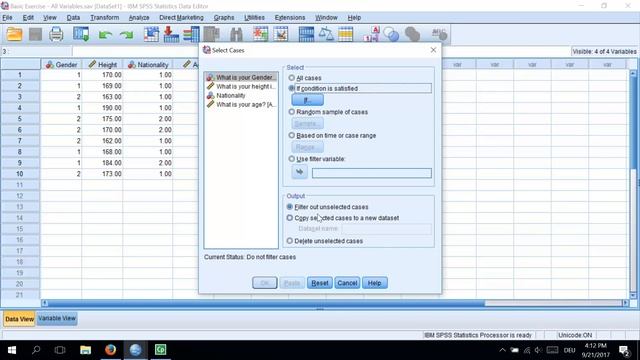
Task: Select the All cases radio button
Action: click(x=291, y=78)
